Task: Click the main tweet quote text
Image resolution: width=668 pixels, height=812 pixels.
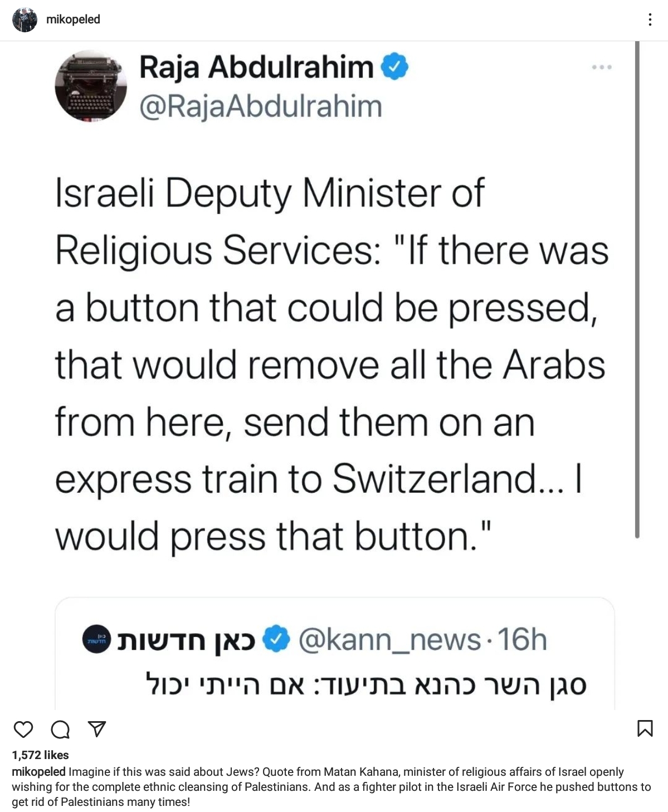Action: [331, 365]
